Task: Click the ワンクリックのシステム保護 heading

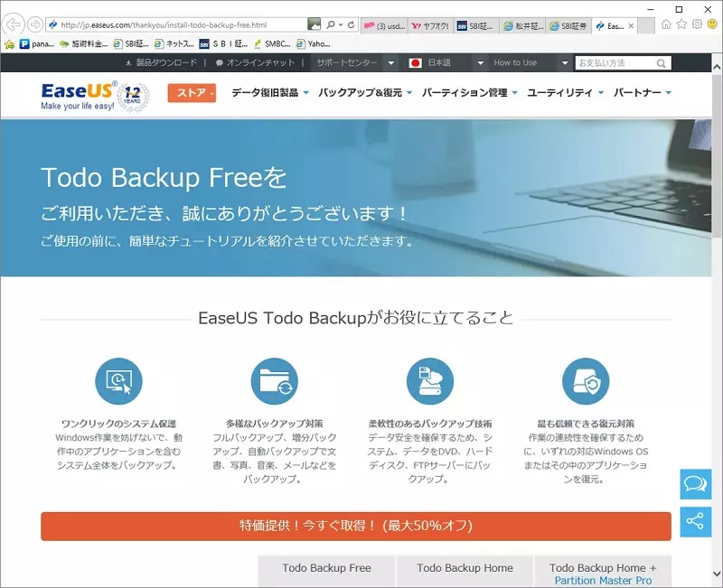Action: tap(118, 424)
